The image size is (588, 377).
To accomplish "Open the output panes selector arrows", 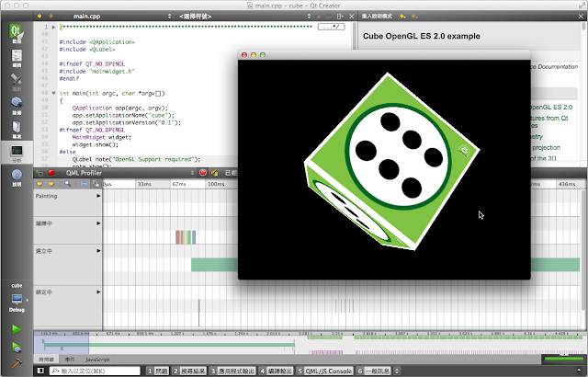I will tap(397, 371).
